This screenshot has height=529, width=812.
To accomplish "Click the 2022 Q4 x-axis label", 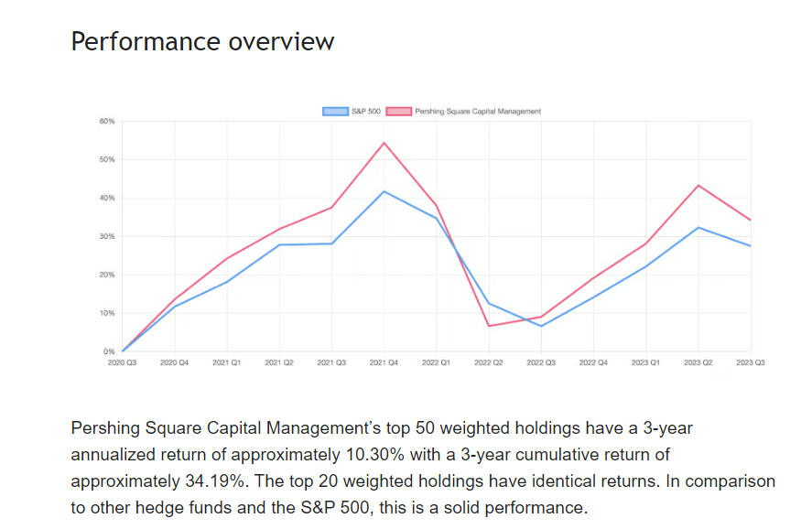I will (x=593, y=363).
